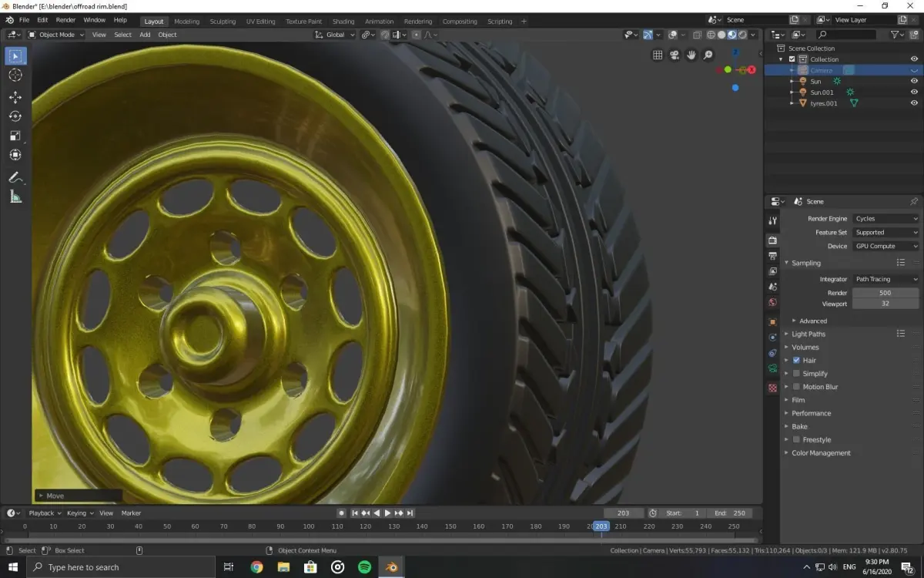Toggle proportional editing in header

[x=417, y=34]
